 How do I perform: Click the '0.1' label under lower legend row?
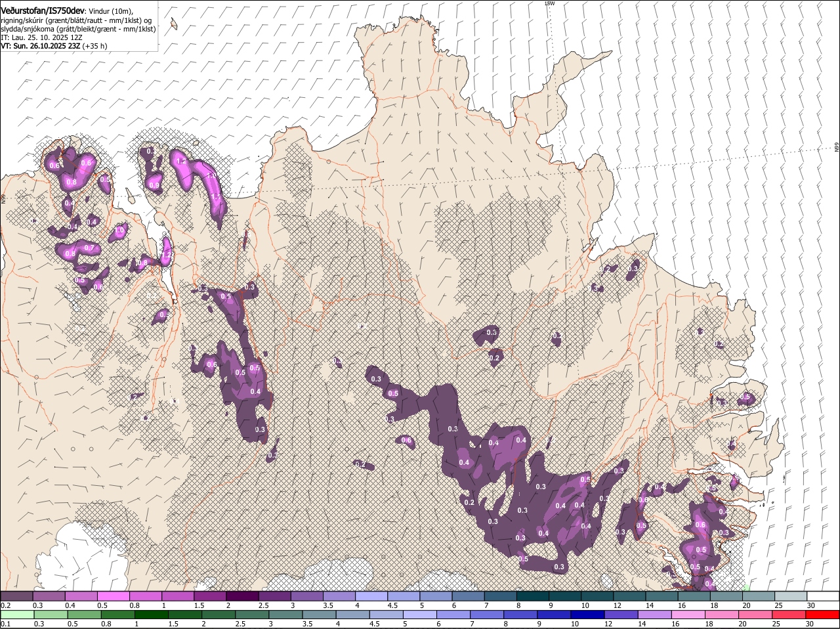click(5, 624)
